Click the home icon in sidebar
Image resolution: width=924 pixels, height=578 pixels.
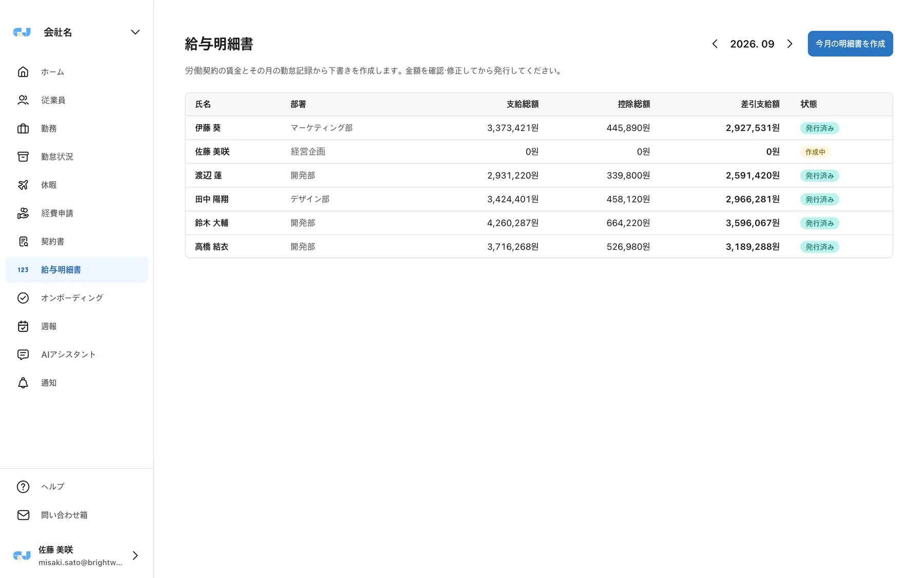(23, 72)
